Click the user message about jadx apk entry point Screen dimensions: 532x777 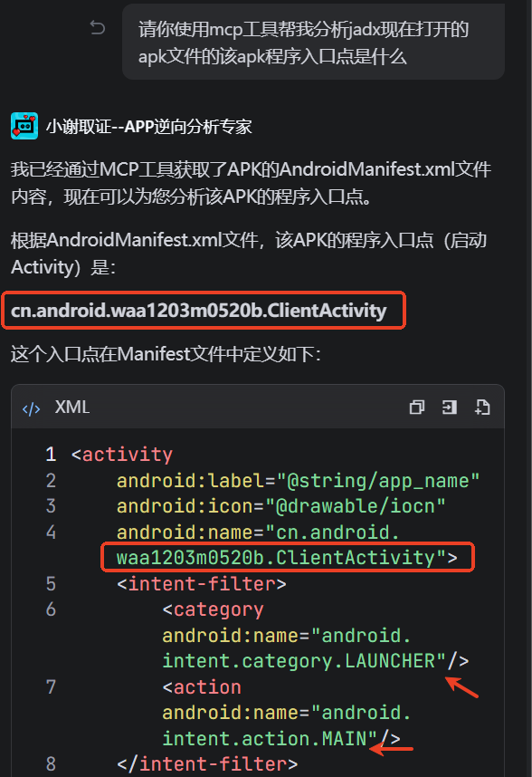click(x=313, y=43)
